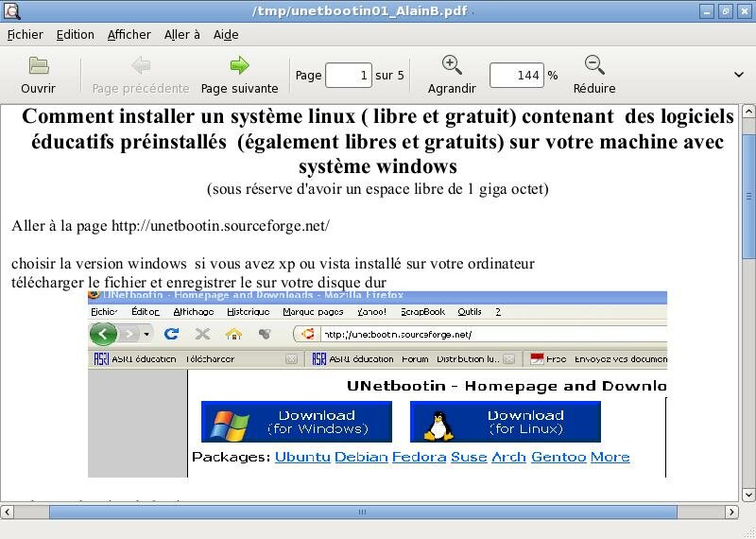Click the Agrandir magnifier icon
Viewport: 756px width, 539px height.
452,65
